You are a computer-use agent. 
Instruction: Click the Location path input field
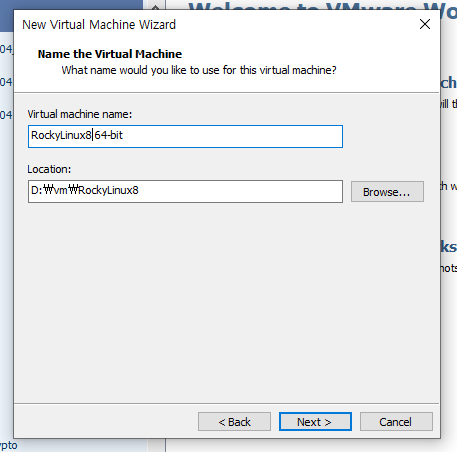tap(185, 191)
